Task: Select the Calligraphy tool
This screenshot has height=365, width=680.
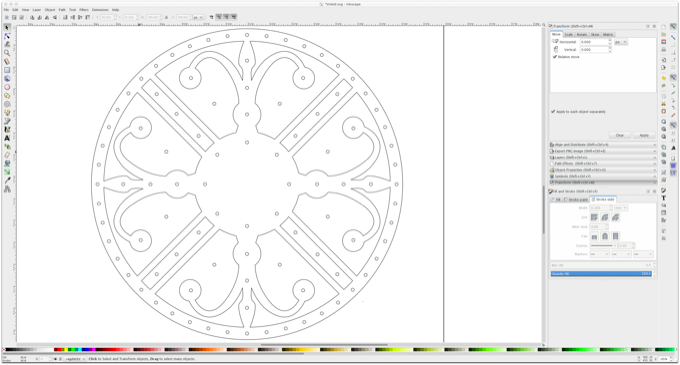Action: [x=7, y=130]
